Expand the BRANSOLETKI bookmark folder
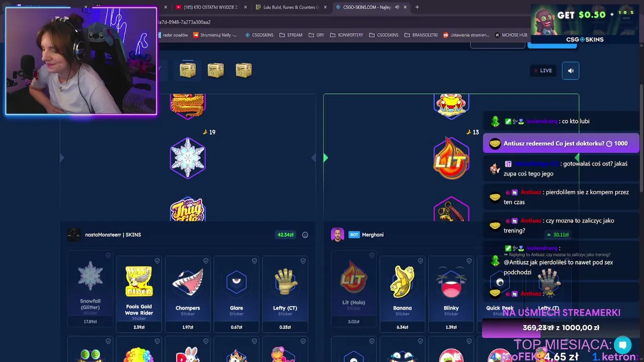The height and width of the screenshot is (362, 644). (421, 35)
